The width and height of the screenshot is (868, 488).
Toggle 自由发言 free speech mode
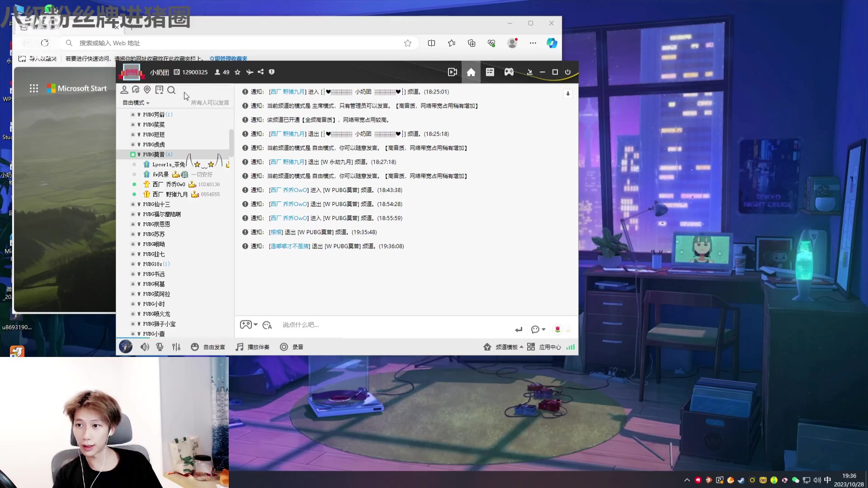(208, 347)
